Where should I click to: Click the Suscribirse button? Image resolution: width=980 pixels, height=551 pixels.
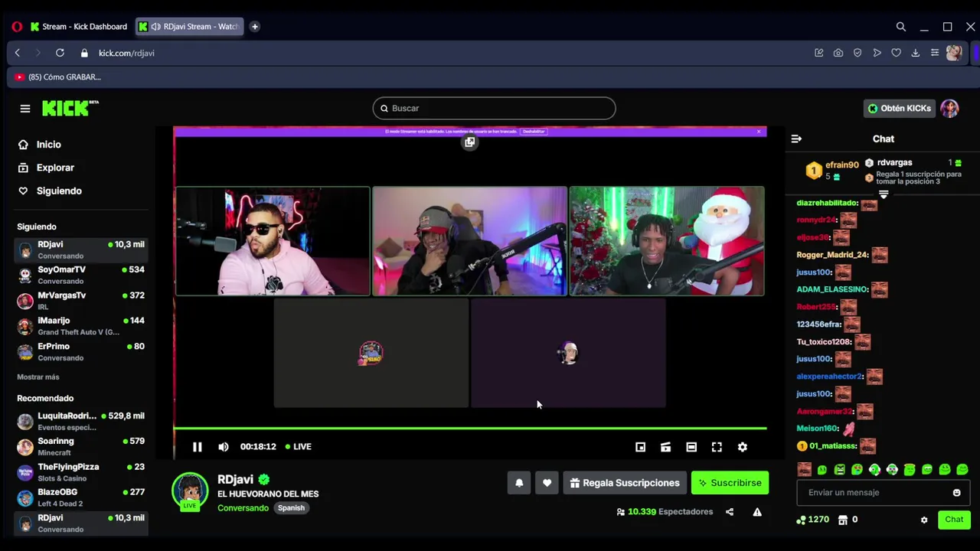tap(730, 483)
